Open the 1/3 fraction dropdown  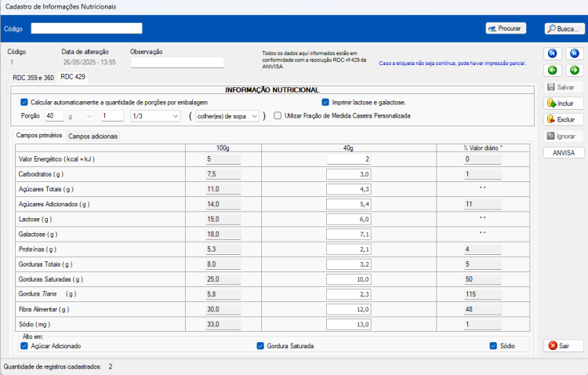point(156,116)
